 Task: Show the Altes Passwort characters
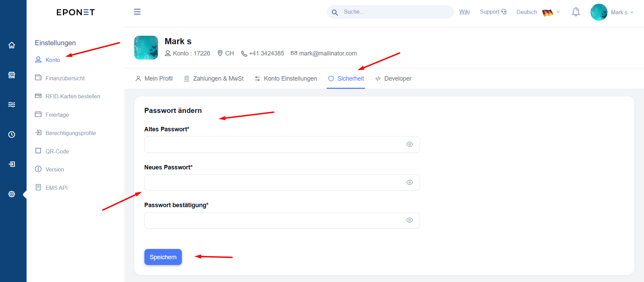tap(410, 144)
